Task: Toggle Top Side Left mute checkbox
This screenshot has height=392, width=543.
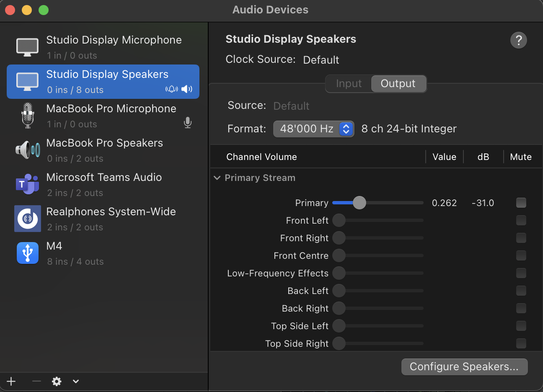Action: tap(521, 326)
